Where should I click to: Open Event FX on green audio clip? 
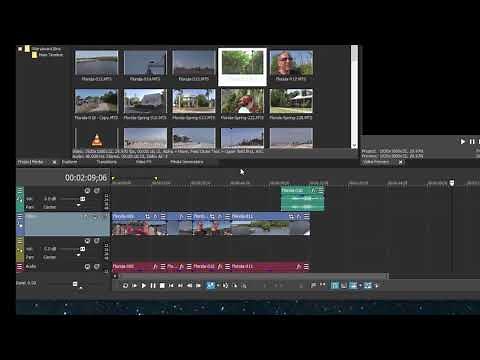(313, 190)
